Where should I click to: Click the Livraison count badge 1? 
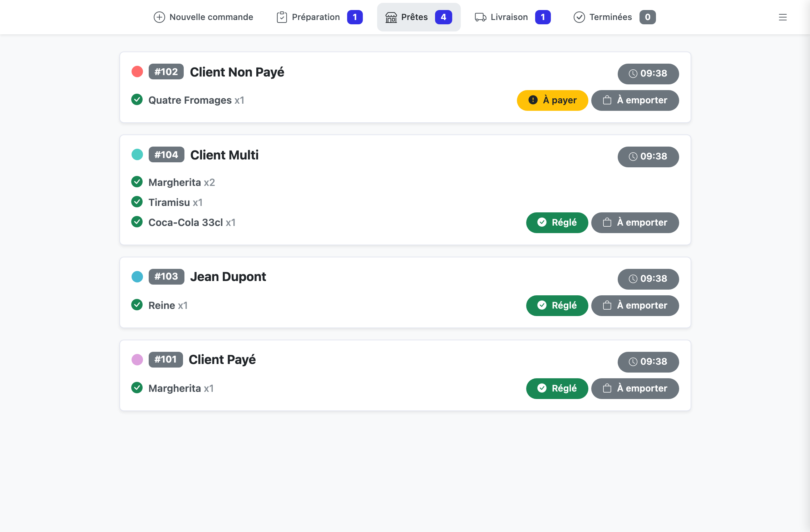click(543, 17)
